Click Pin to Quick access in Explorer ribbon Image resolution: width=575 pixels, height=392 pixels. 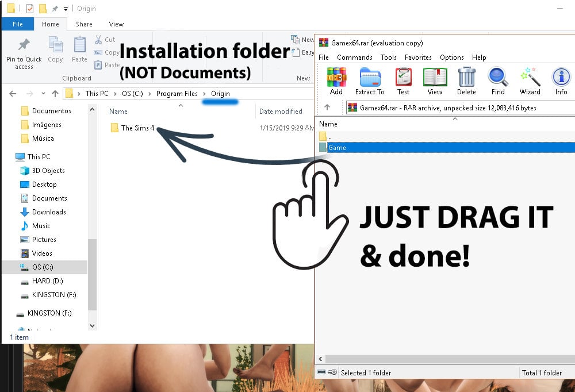pyautogui.click(x=24, y=53)
